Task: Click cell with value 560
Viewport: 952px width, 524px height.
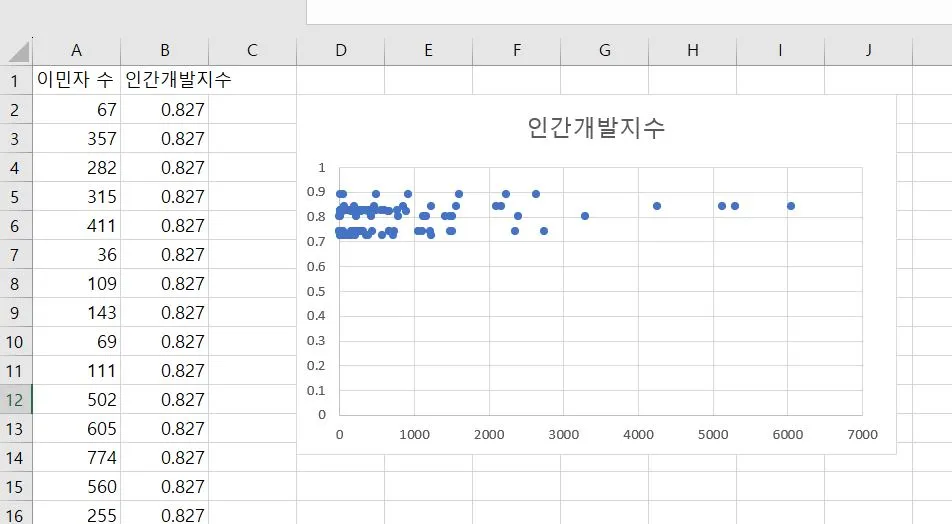Action: tap(76, 487)
